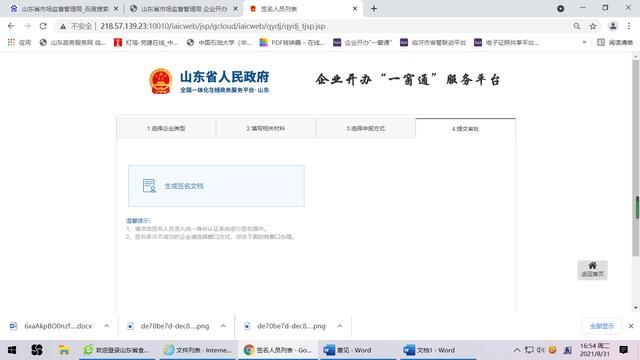640x360 pixels.
Task: Switch to the 文档1 Word taskbar window
Action: (x=437, y=350)
